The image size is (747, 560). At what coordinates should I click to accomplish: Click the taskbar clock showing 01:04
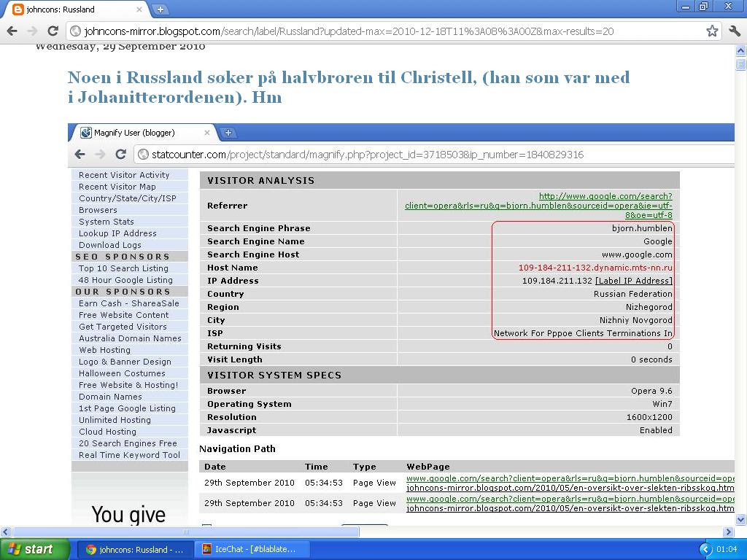727,550
